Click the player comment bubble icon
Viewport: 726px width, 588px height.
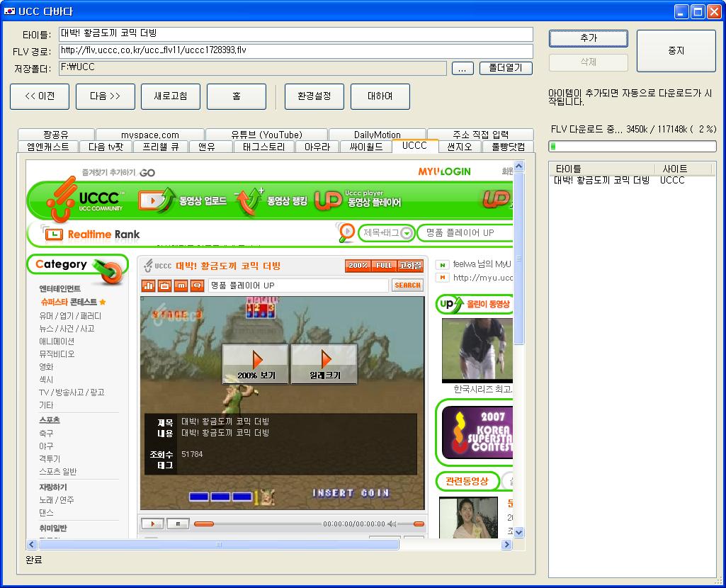click(197, 285)
